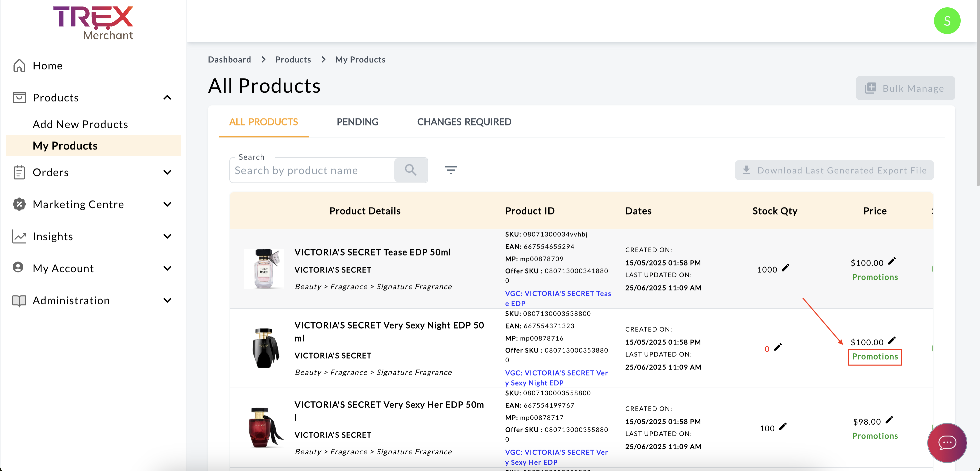
Task: Edit $98.00 price pencil icon
Action: [x=889, y=420]
